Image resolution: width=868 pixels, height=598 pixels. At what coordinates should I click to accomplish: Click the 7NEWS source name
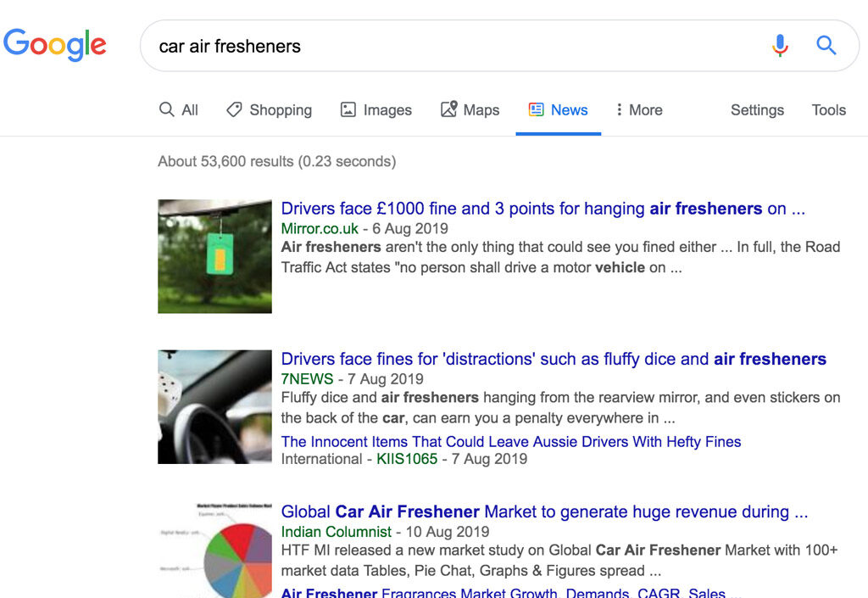[x=307, y=378]
